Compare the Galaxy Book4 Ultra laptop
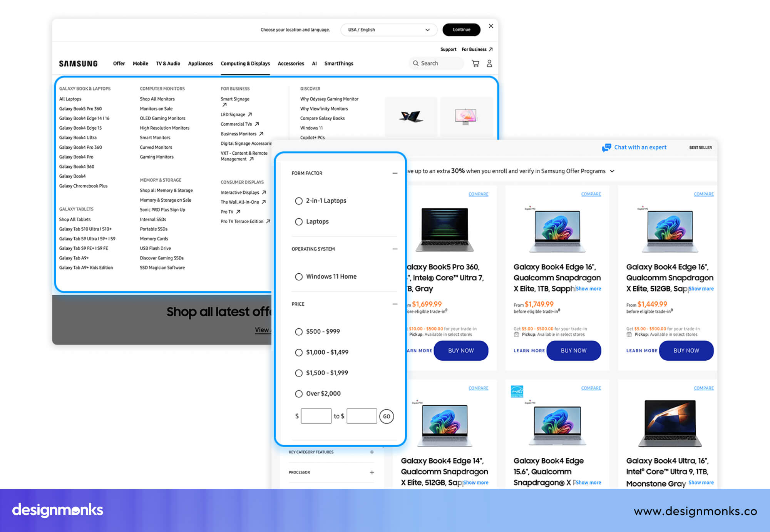The height and width of the screenshot is (532, 770). [703, 388]
